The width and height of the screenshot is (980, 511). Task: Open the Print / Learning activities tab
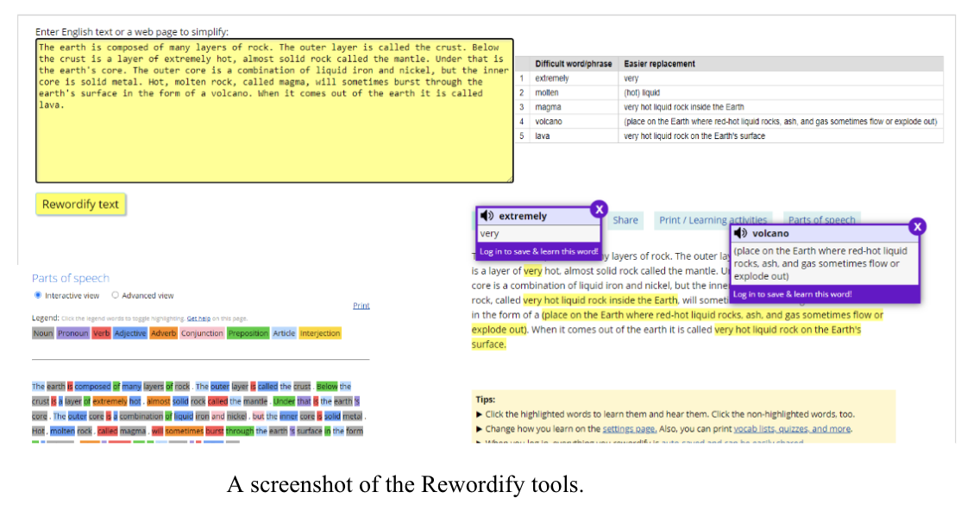(x=713, y=220)
